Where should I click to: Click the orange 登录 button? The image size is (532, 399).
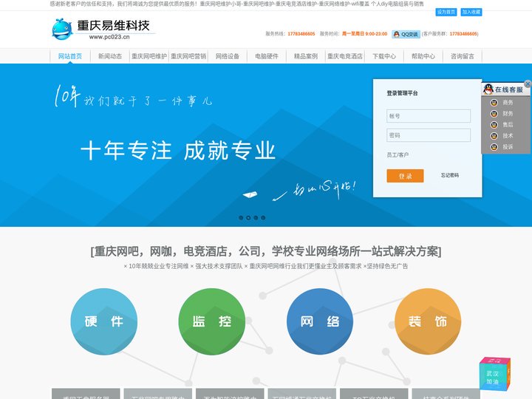[x=405, y=176]
